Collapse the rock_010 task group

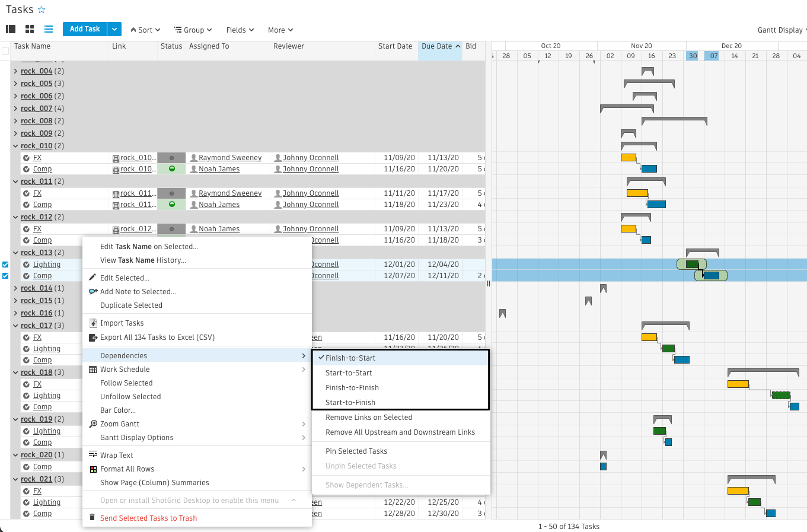(x=16, y=145)
